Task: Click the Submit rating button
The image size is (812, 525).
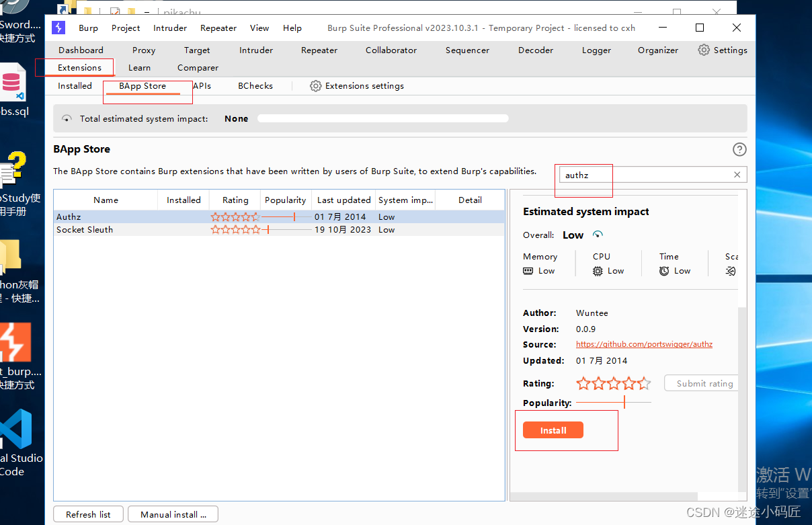Action: pos(702,383)
